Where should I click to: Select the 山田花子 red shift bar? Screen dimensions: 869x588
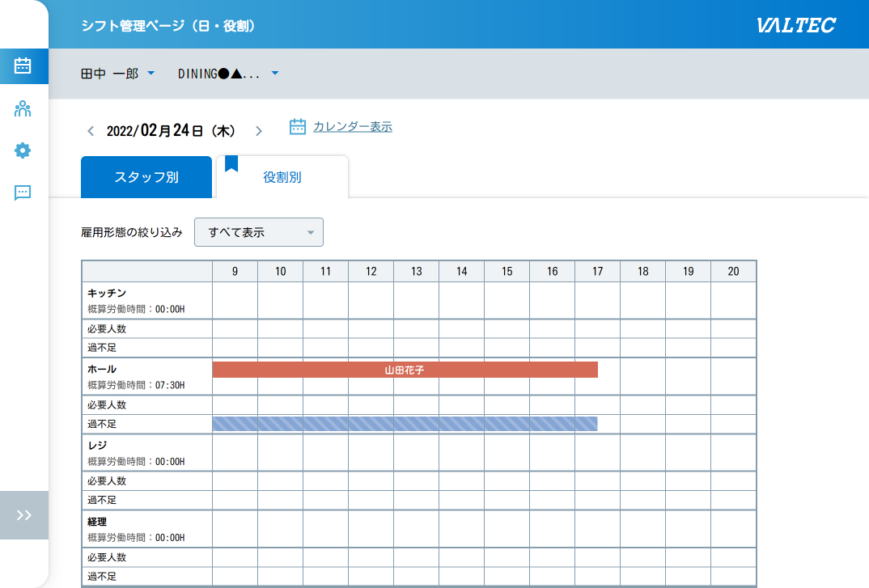click(x=405, y=370)
